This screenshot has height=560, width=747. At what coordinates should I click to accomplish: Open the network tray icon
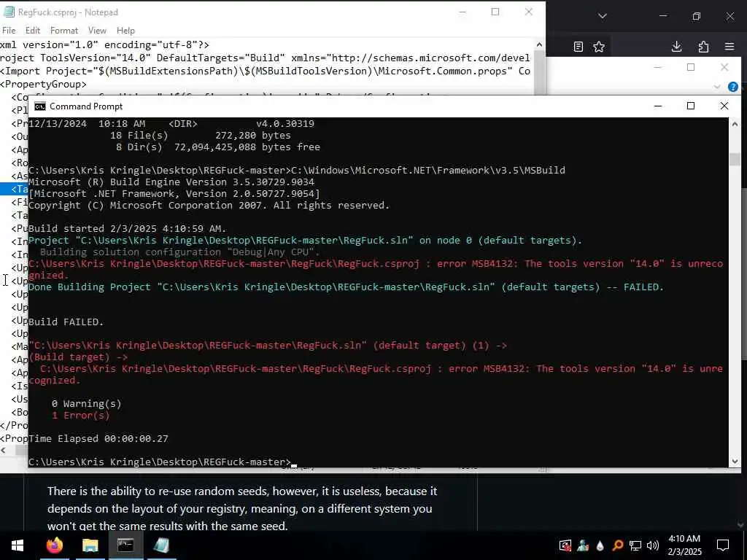[x=635, y=545]
